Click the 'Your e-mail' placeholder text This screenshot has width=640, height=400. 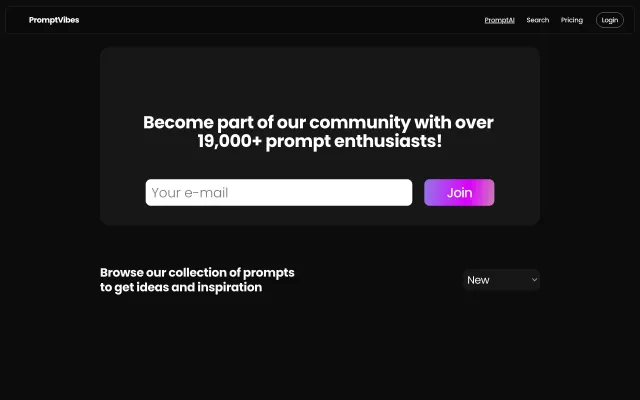[190, 193]
